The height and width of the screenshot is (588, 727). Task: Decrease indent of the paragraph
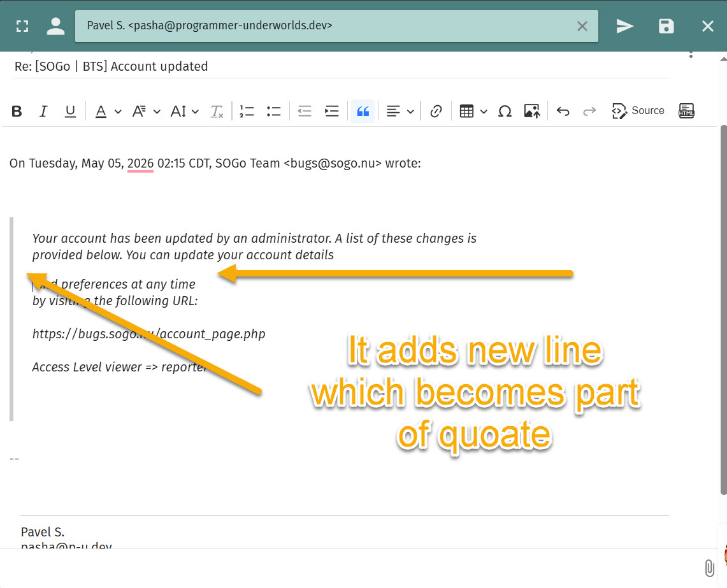(304, 111)
